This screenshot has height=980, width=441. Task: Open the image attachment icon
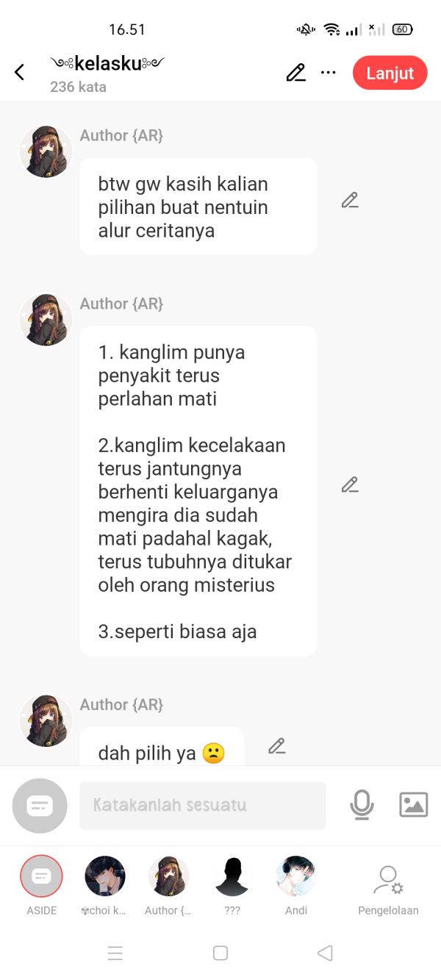[x=414, y=805]
